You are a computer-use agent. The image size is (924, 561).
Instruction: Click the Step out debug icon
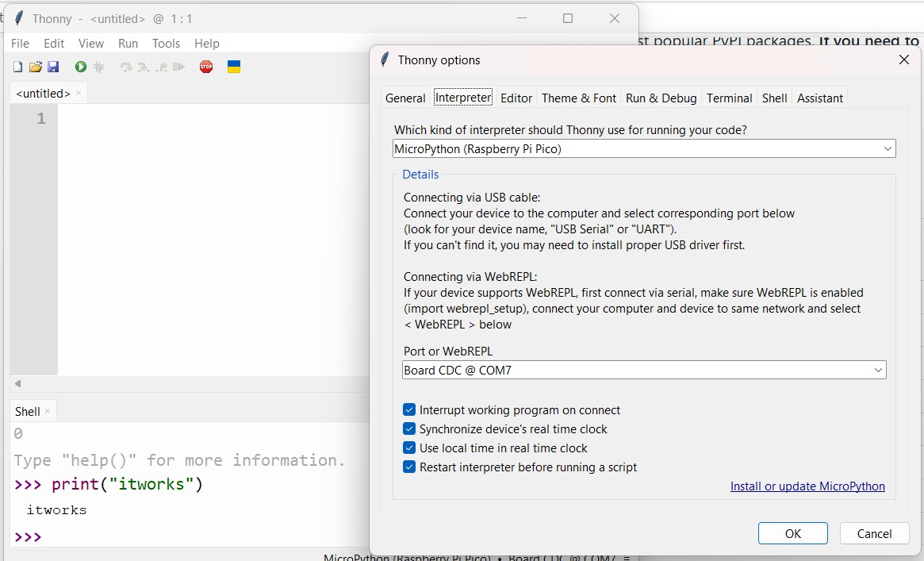162,67
